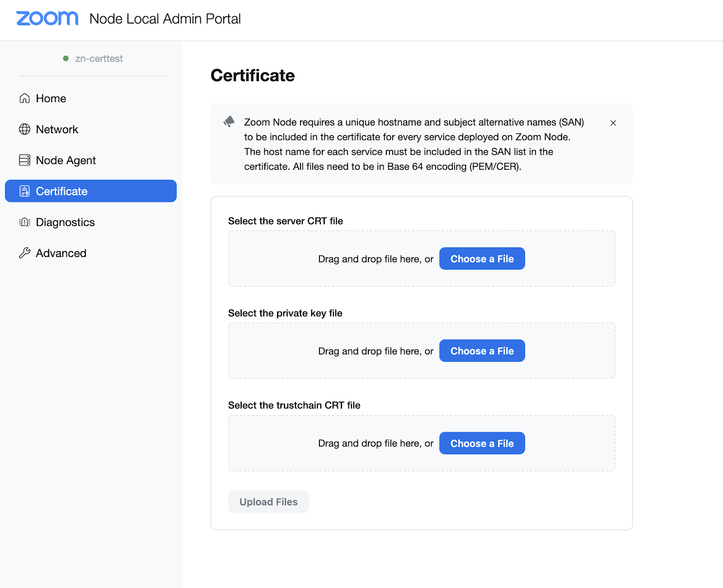
Task: Click the Network globe icon
Action: (x=25, y=130)
